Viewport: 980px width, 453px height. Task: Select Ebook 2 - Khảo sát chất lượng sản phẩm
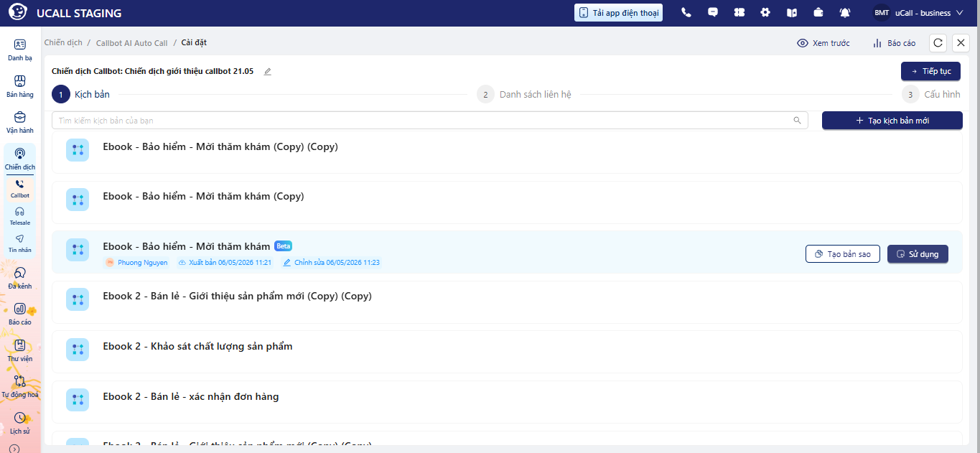[x=507, y=352]
